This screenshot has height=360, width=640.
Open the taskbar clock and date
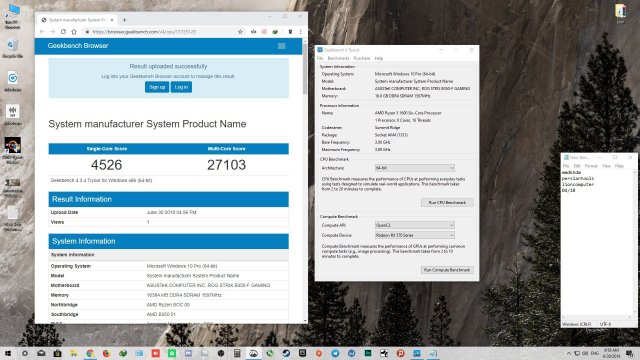pyautogui.click(x=611, y=353)
